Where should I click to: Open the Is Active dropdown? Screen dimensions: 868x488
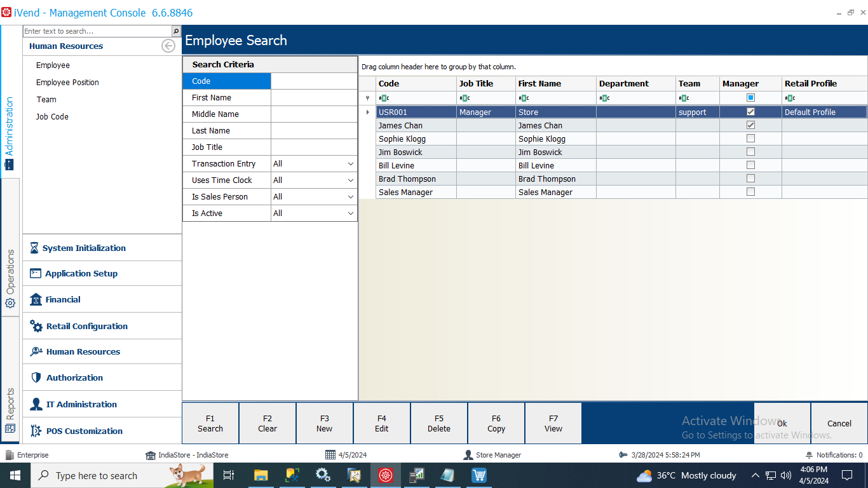(350, 213)
